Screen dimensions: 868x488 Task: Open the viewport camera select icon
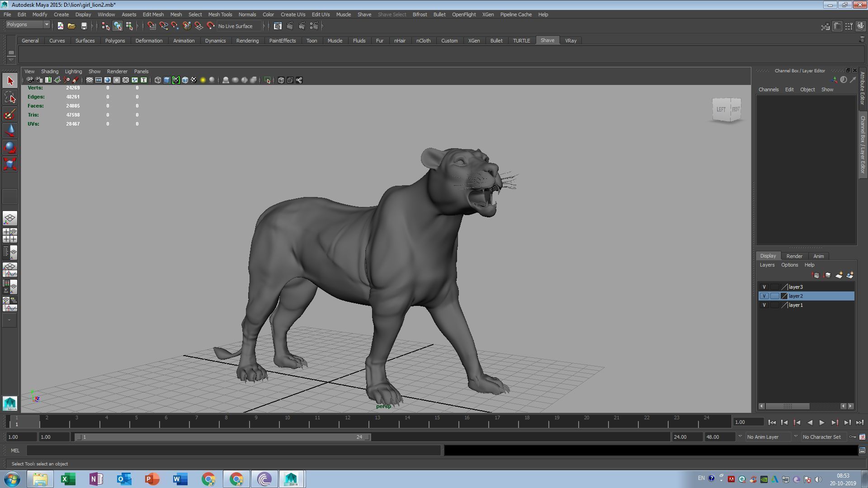[x=29, y=80]
